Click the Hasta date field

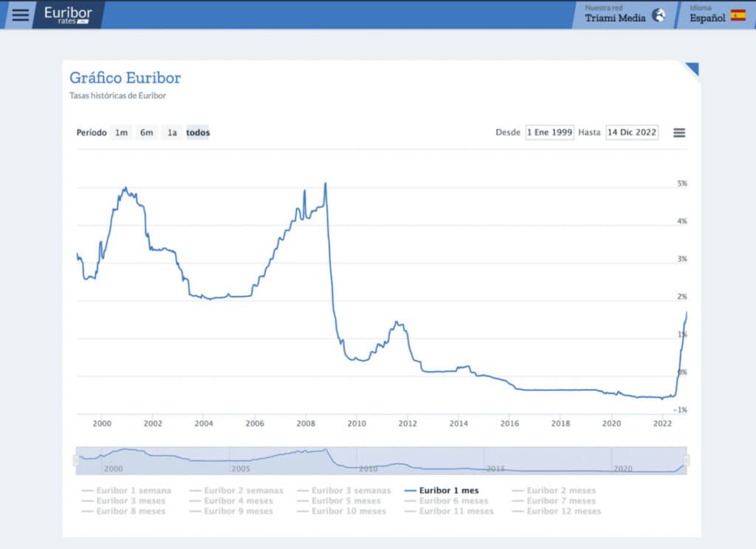(632, 132)
